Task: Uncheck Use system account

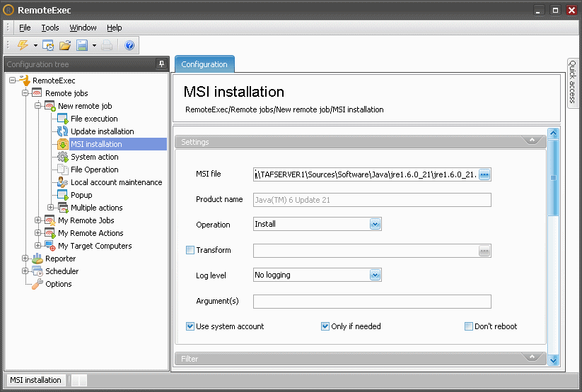Action: (190, 326)
